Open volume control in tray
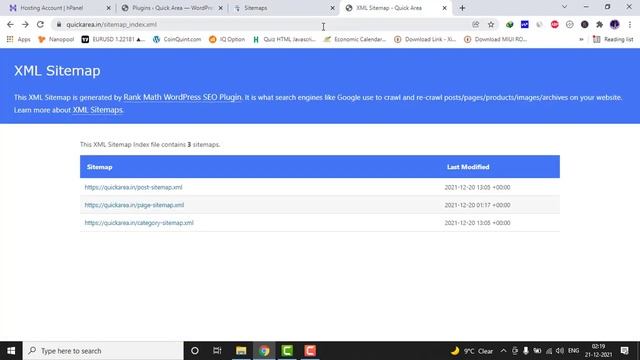The height and width of the screenshot is (360, 640). click(560, 351)
